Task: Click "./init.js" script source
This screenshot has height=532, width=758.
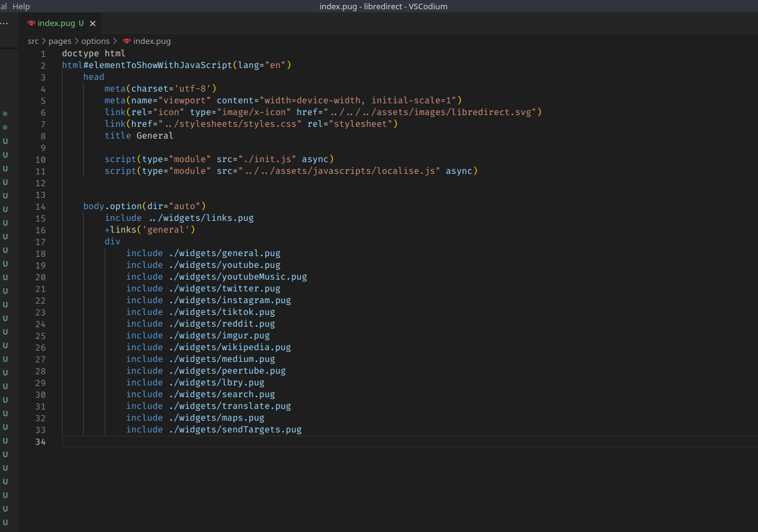Action: click(267, 160)
